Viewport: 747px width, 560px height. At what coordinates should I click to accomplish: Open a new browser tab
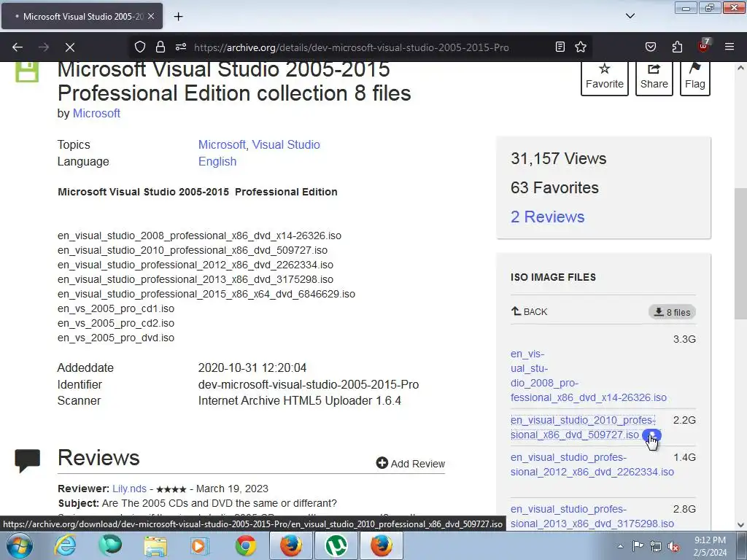pos(178,17)
